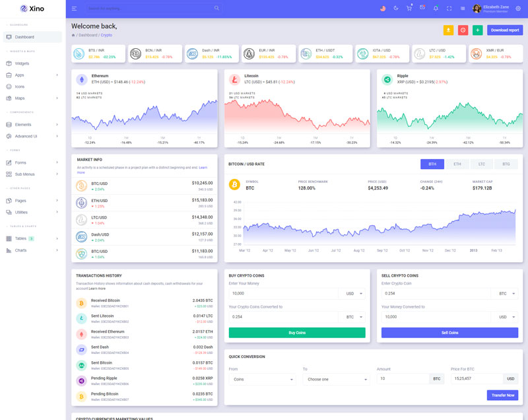The image size is (528, 420).
Task: Expand the Apps sidebar menu
Action: pyautogui.click(x=32, y=75)
